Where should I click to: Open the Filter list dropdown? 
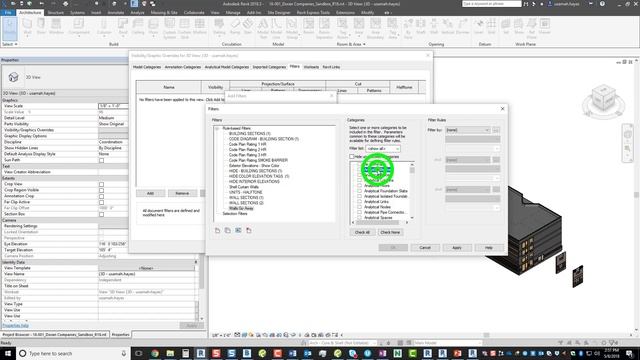[383, 149]
